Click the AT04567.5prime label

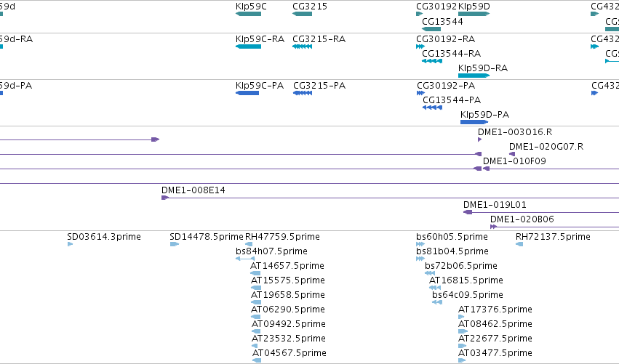click(289, 352)
